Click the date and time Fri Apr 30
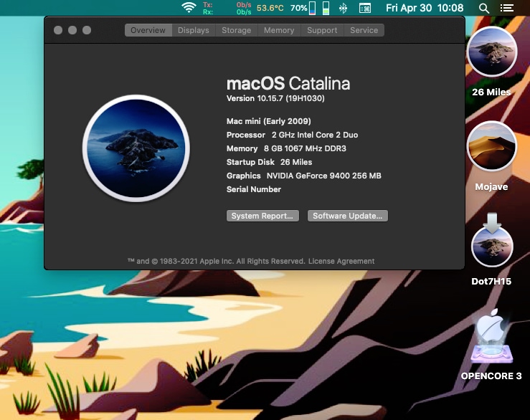Image resolution: width=530 pixels, height=420 pixels. click(x=425, y=8)
